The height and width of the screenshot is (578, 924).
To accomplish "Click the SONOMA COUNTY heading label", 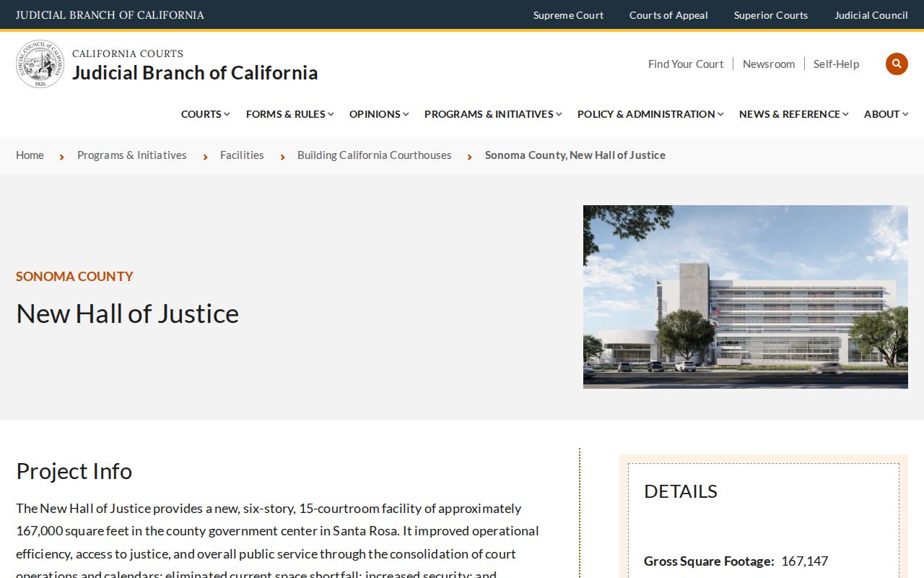I will (74, 276).
